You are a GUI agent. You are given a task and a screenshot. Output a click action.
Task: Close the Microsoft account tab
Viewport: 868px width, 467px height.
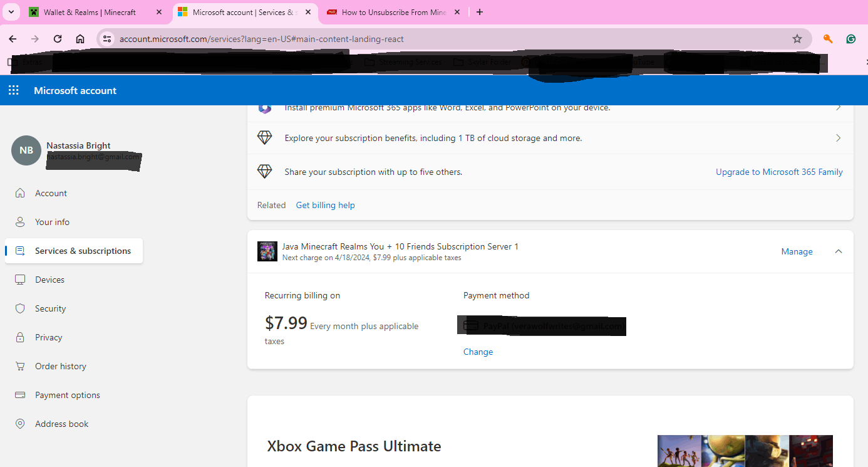pyautogui.click(x=308, y=12)
